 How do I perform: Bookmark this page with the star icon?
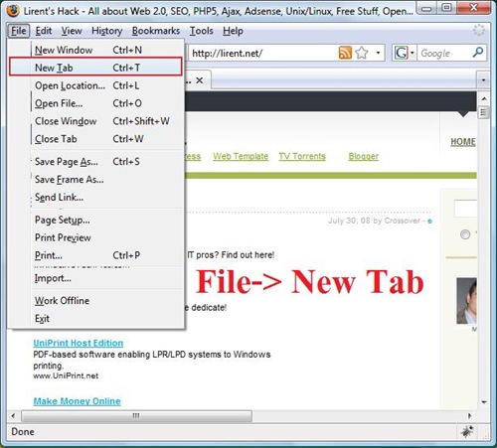pyautogui.click(x=362, y=53)
